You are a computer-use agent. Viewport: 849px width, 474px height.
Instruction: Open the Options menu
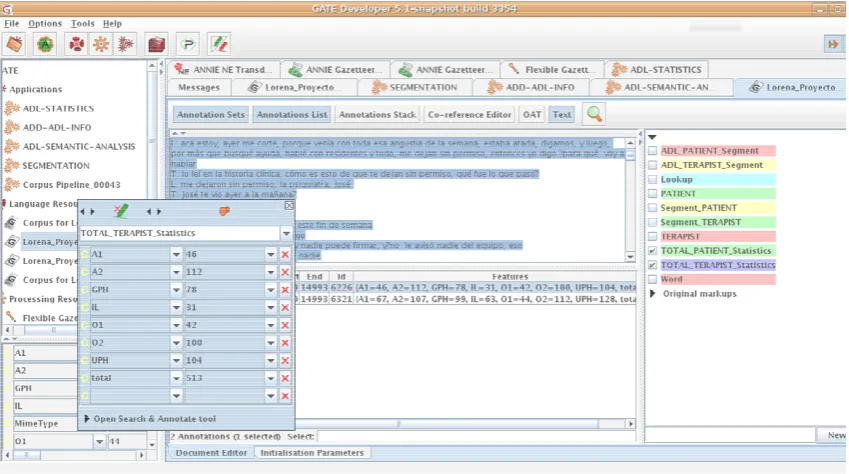click(x=45, y=24)
